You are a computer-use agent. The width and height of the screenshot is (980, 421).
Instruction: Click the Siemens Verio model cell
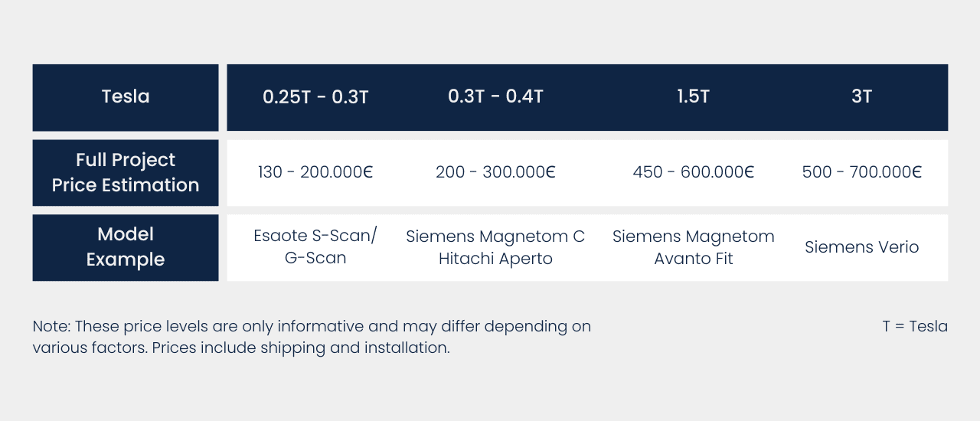[x=861, y=247]
